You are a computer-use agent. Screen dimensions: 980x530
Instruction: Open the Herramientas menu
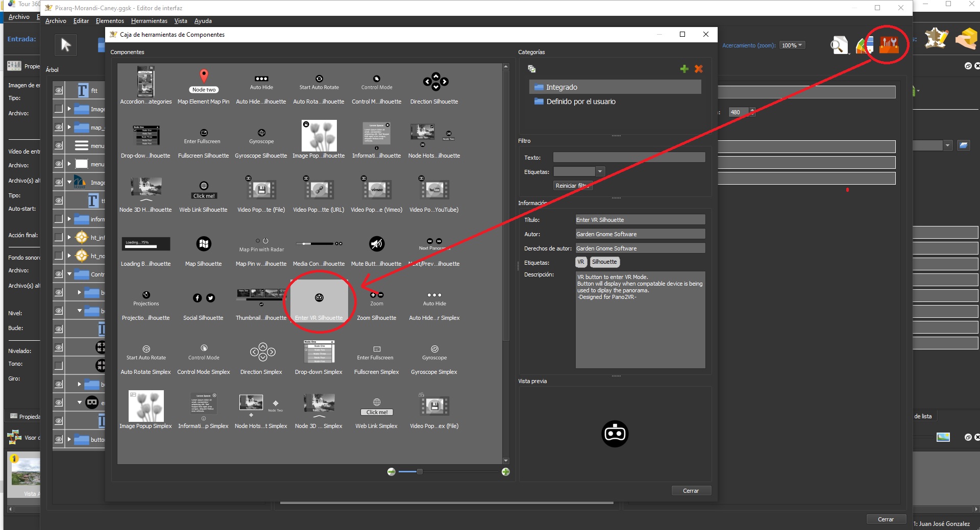click(x=149, y=21)
